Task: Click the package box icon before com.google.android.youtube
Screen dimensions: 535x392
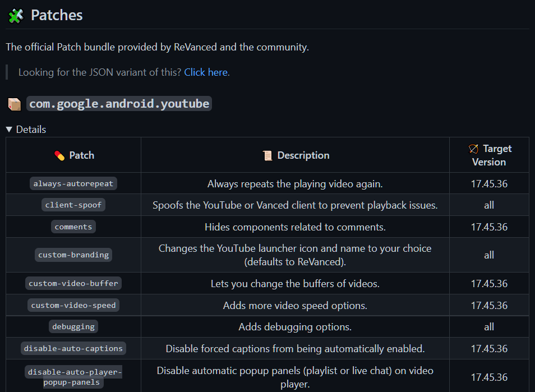Action: tap(15, 104)
